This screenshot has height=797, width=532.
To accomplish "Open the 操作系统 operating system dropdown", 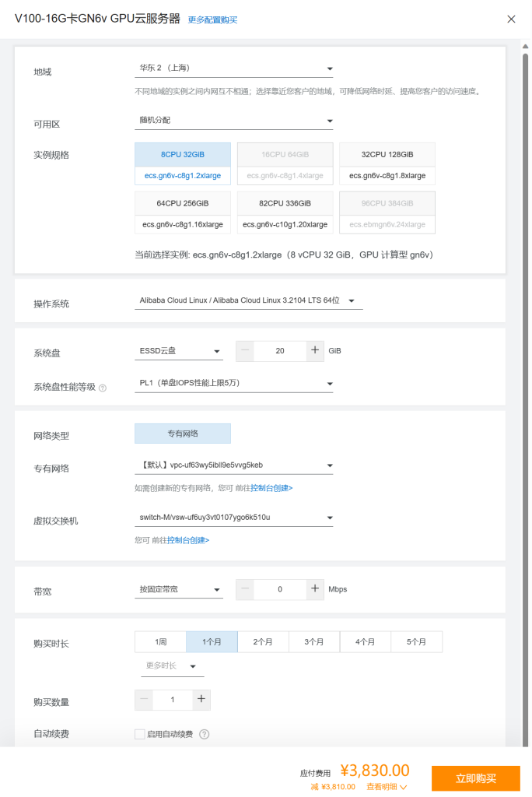I will point(248,300).
